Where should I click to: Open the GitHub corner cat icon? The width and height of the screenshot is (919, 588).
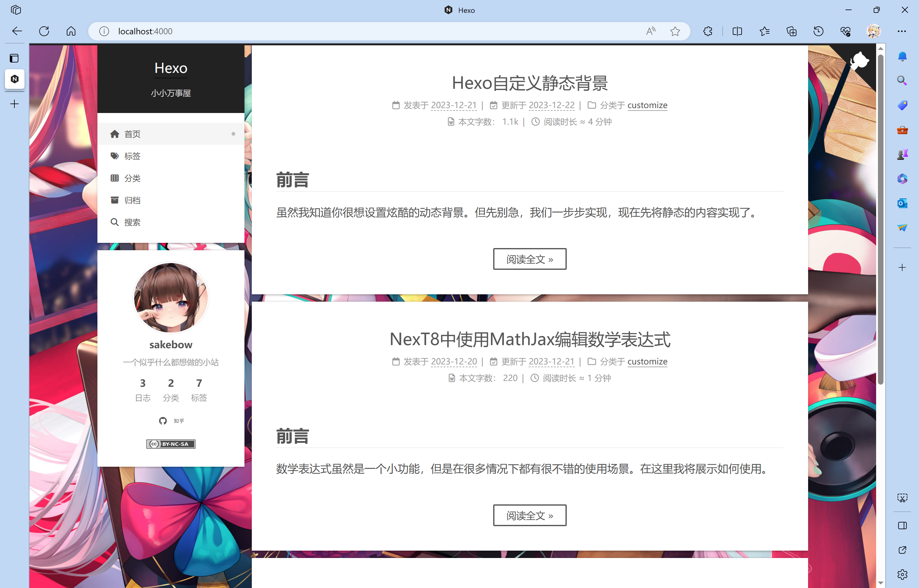(860, 61)
